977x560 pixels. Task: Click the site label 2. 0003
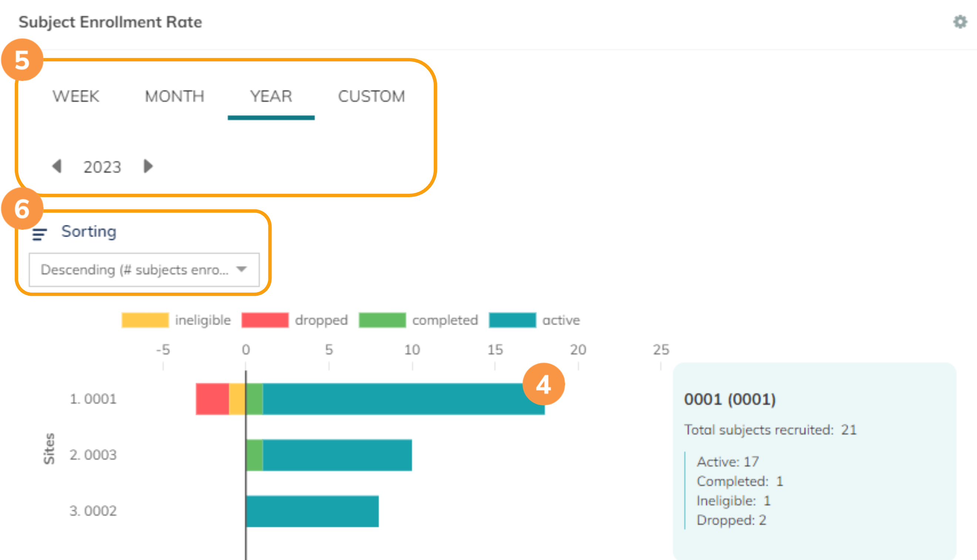coord(93,455)
